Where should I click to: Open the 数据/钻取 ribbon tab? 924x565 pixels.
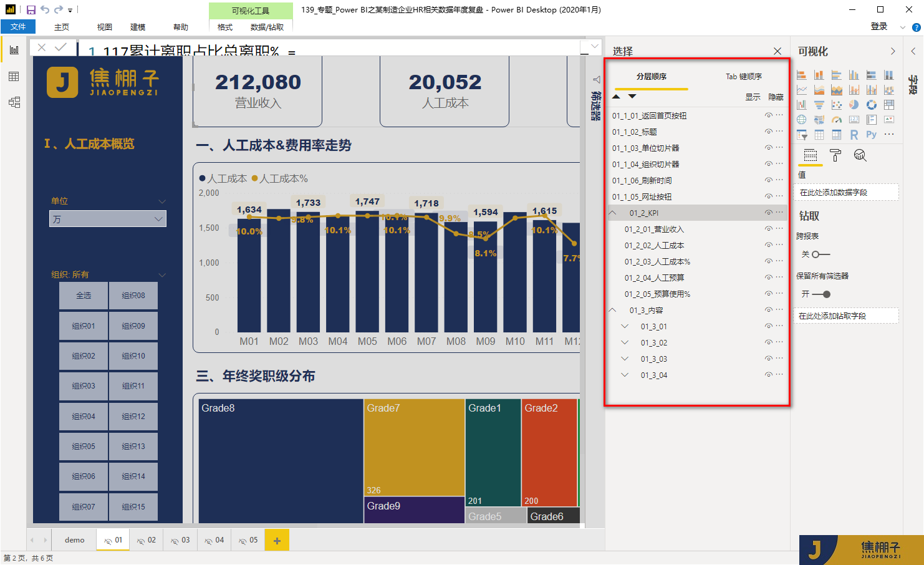pos(267,27)
